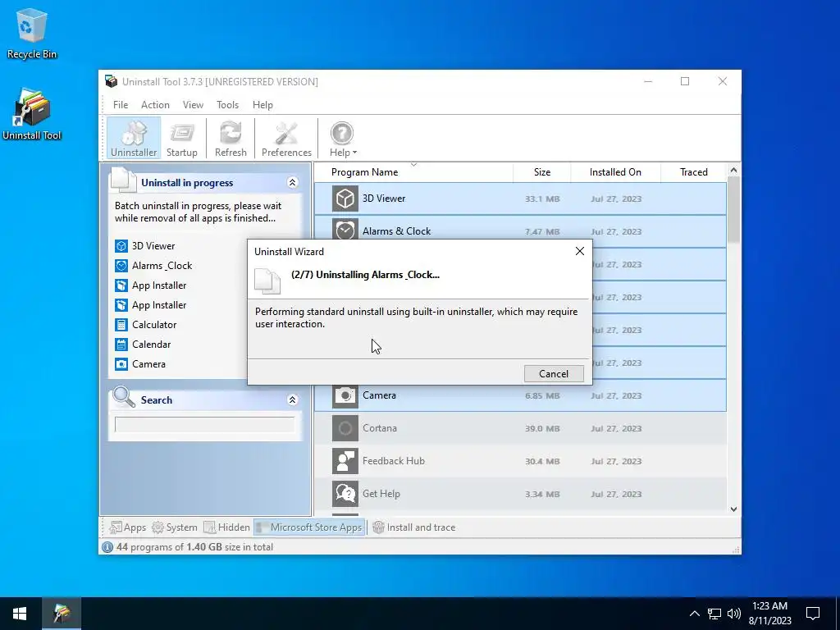Switch to the Hidden tab
Image resolution: width=840 pixels, height=630 pixels.
[227, 527]
